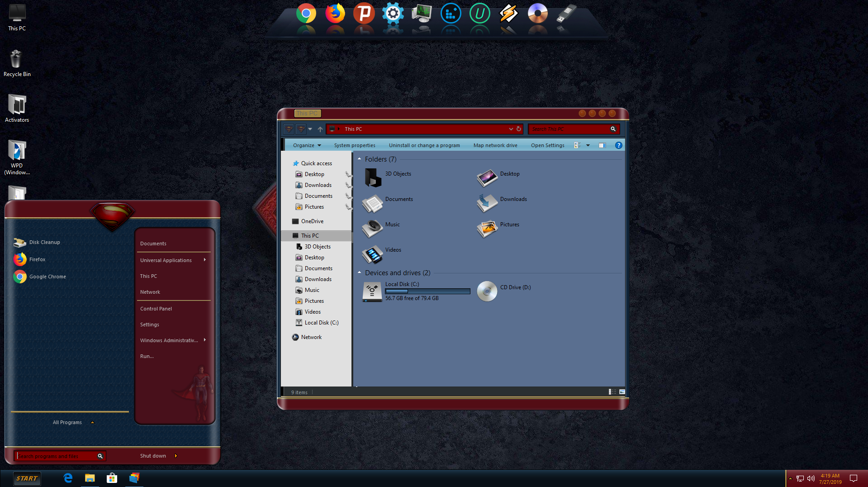Expand Universal Applications submenu in Start

click(x=205, y=260)
